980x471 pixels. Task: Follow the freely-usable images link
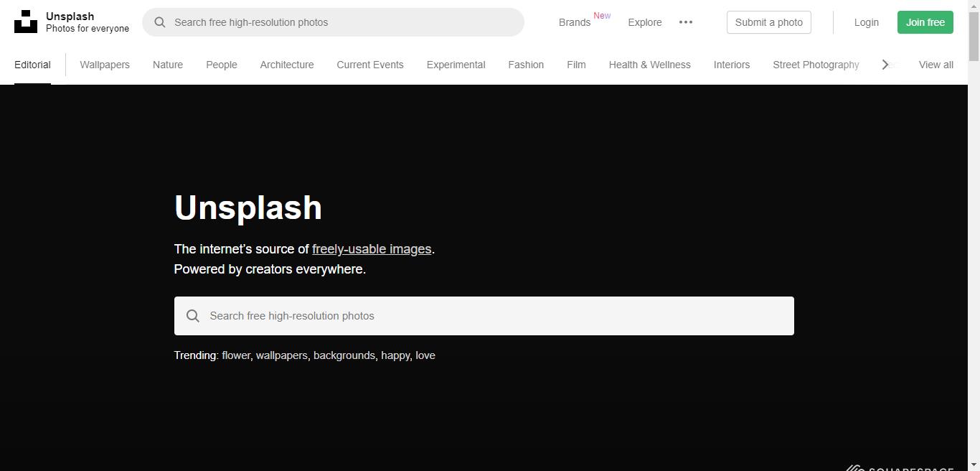click(372, 249)
